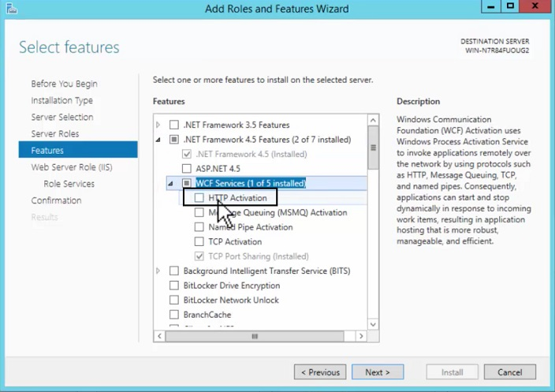Check the BitLocker Network Unlock checkbox

(x=173, y=300)
